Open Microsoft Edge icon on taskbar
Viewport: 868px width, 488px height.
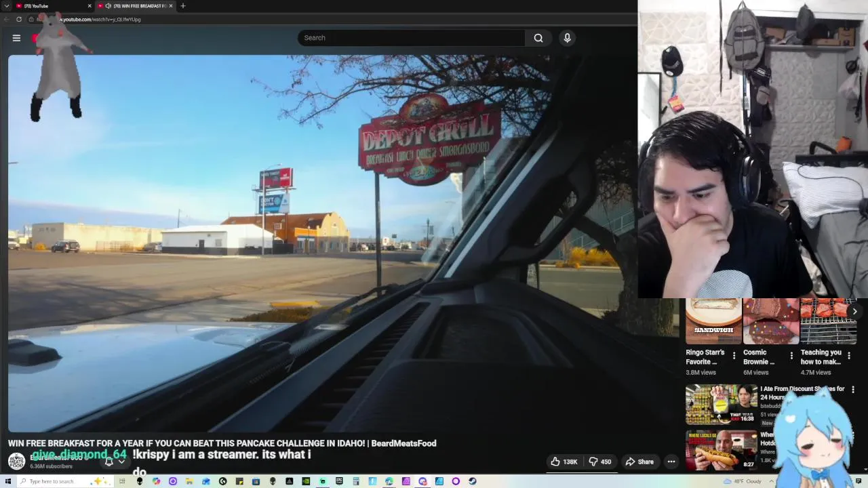(389, 481)
